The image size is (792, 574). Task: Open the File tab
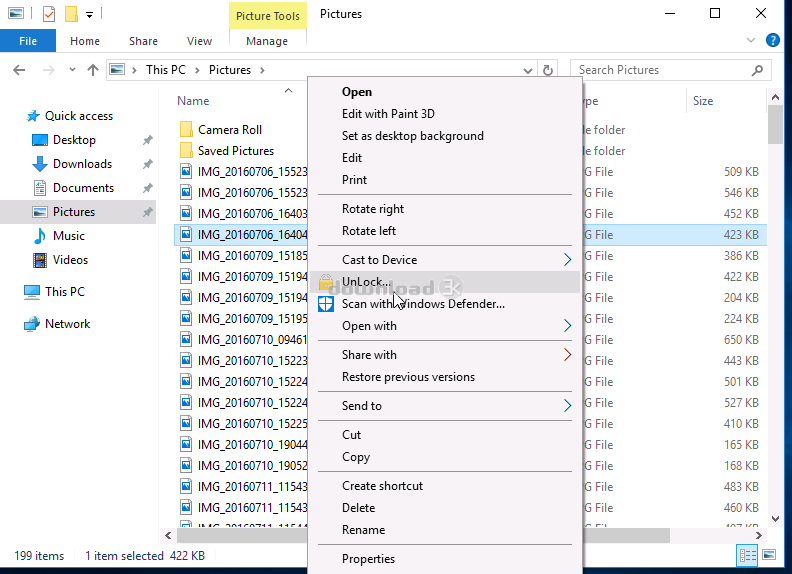coord(28,41)
